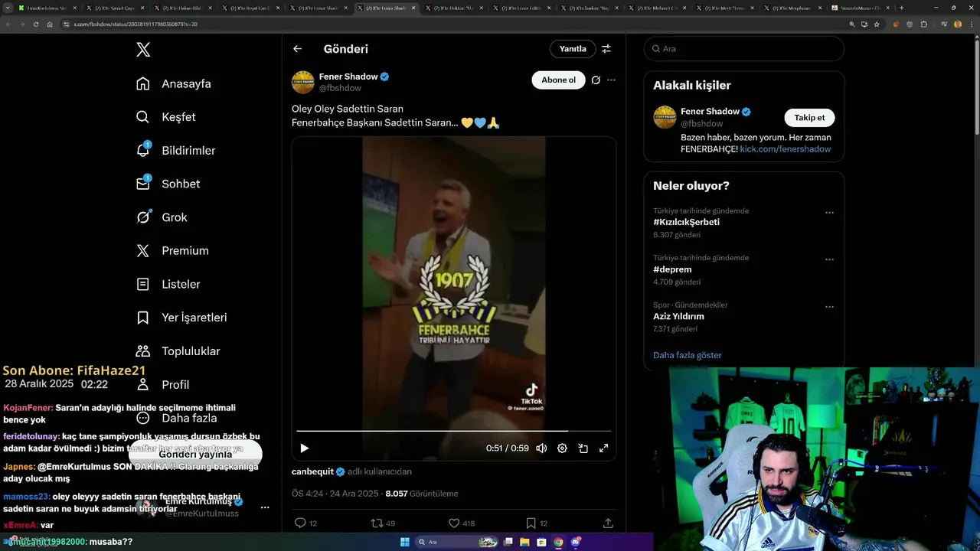This screenshot has height=551, width=980.
Task: Open Topluluklar communities
Action: point(178,351)
